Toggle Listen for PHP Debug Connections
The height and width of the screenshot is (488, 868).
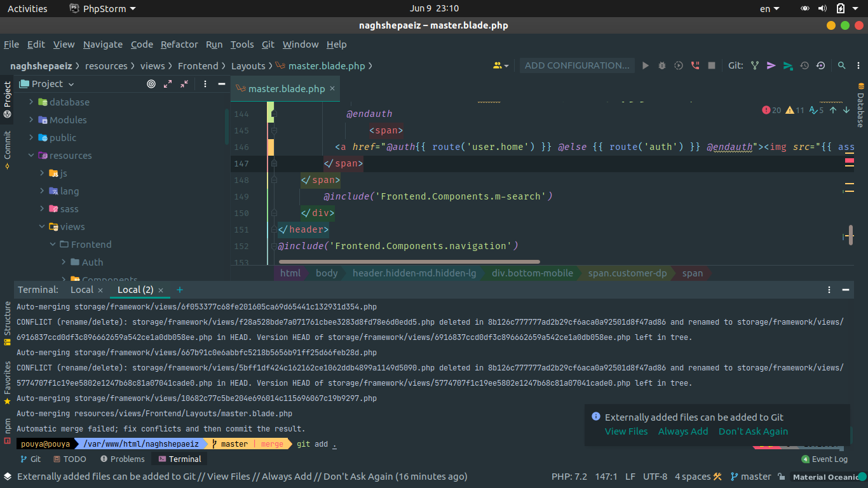tap(695, 65)
